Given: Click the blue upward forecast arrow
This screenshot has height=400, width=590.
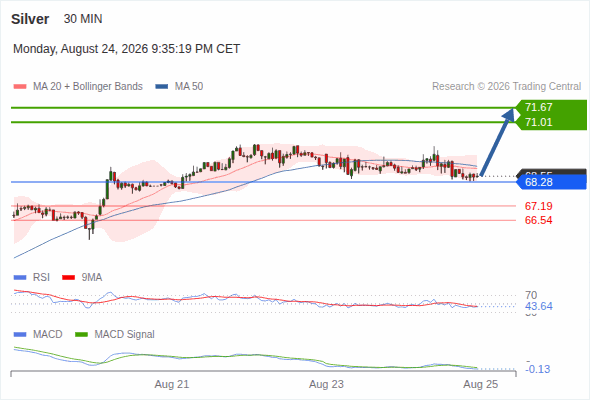Looking at the screenshot, I should click(497, 142).
